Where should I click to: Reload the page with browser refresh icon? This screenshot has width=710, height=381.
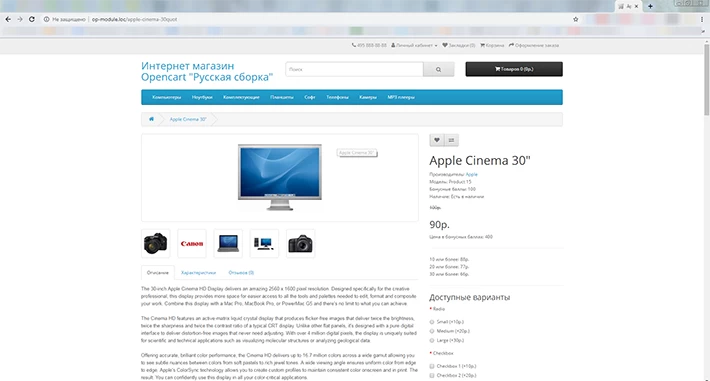click(32, 19)
